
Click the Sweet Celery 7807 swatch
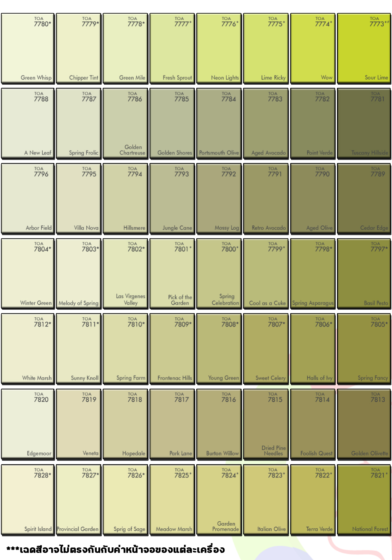[x=266, y=349]
